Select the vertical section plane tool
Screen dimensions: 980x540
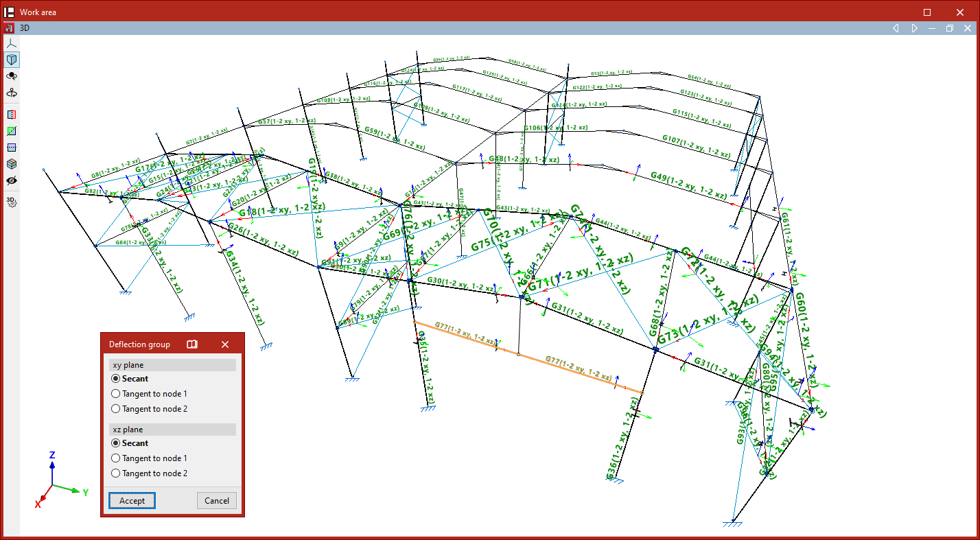(12, 115)
